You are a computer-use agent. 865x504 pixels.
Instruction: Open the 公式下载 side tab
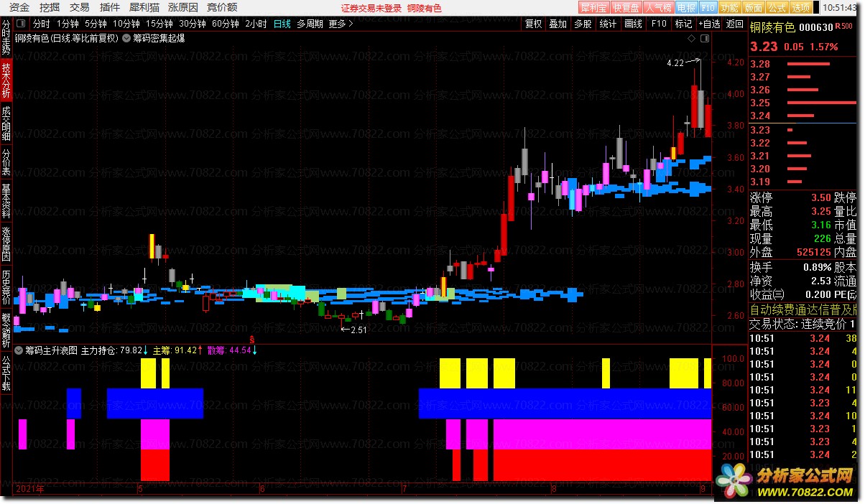(x=6, y=373)
